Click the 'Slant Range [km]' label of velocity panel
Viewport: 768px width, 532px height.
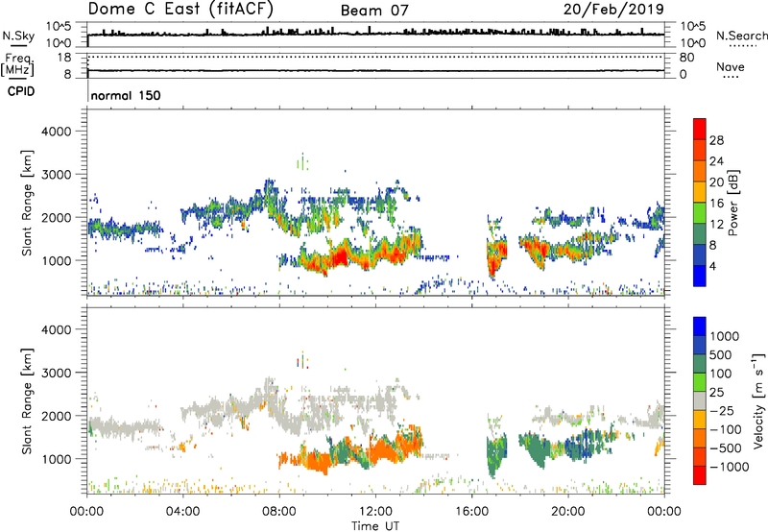[x=27, y=401]
